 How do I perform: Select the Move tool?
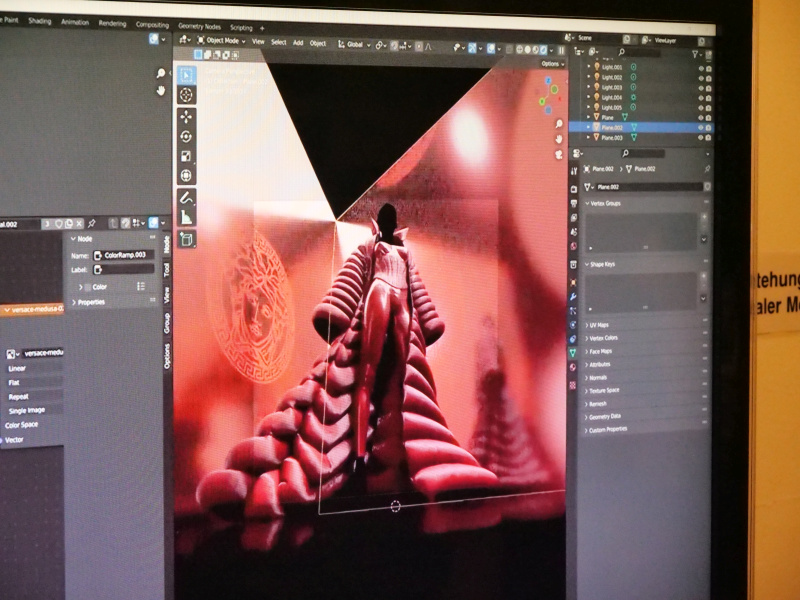coord(186,117)
